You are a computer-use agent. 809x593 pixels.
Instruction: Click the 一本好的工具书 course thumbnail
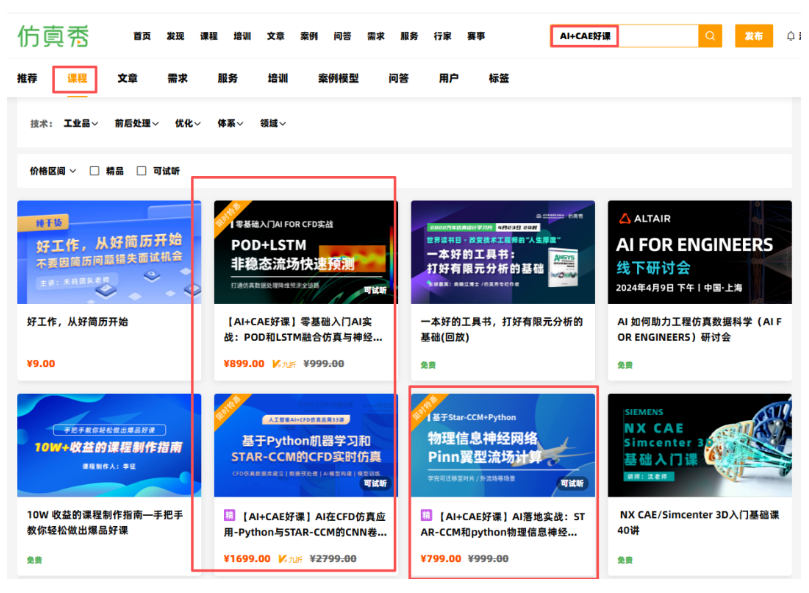tap(503, 252)
